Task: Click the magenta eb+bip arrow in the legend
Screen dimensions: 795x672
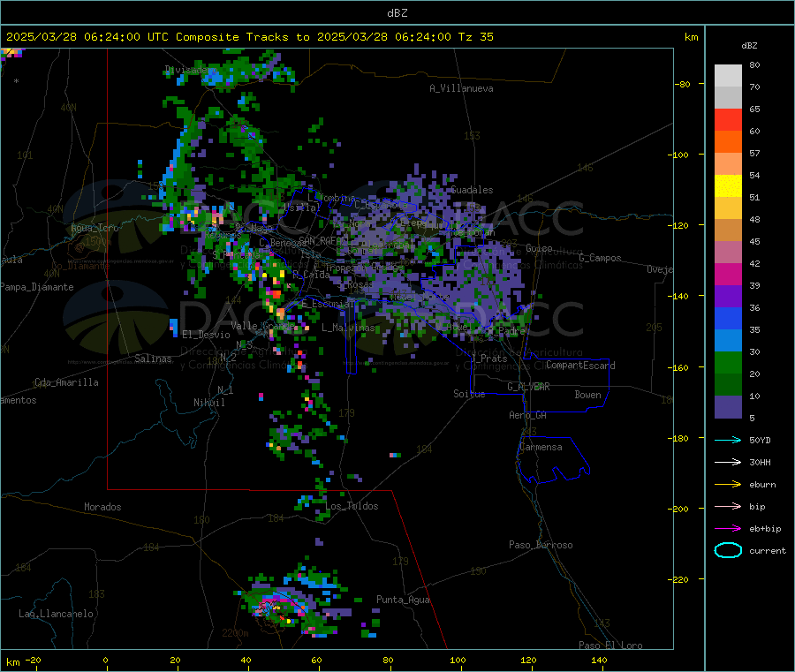Action: [728, 529]
